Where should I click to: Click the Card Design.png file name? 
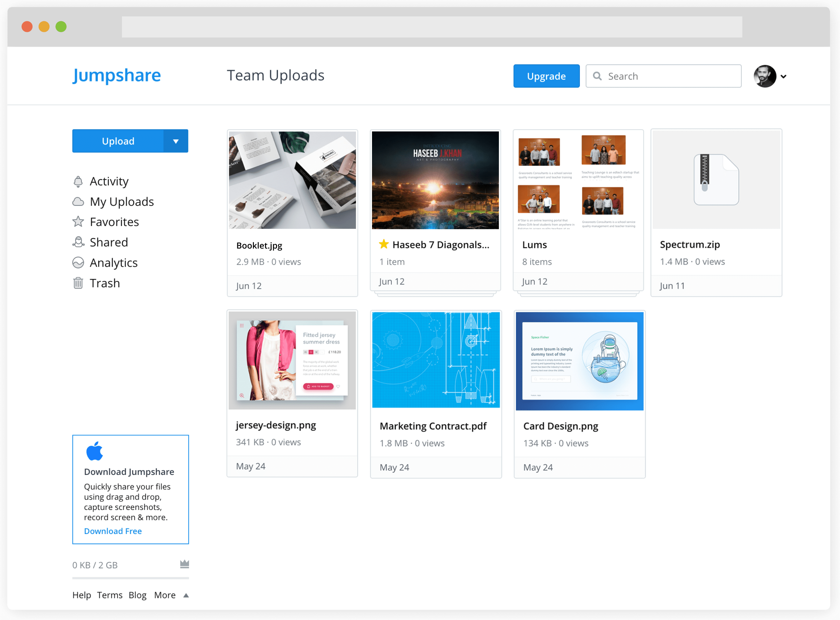(561, 427)
